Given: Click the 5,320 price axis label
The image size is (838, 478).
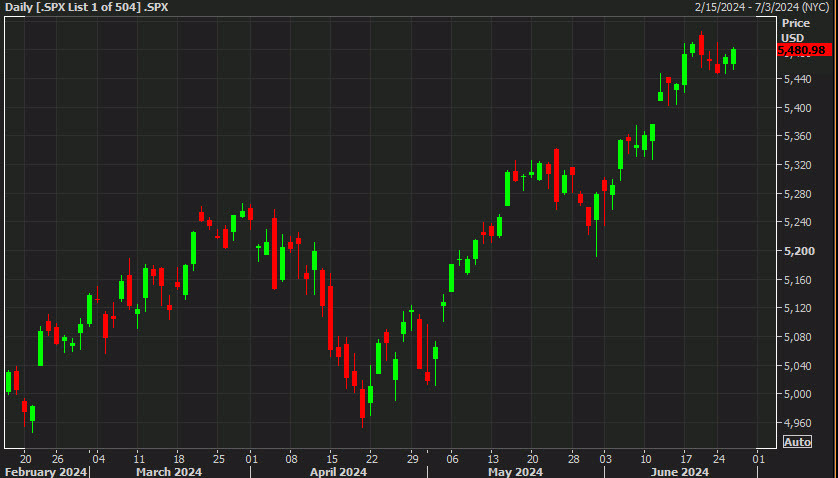Looking at the screenshot, I should pyautogui.click(x=797, y=165).
